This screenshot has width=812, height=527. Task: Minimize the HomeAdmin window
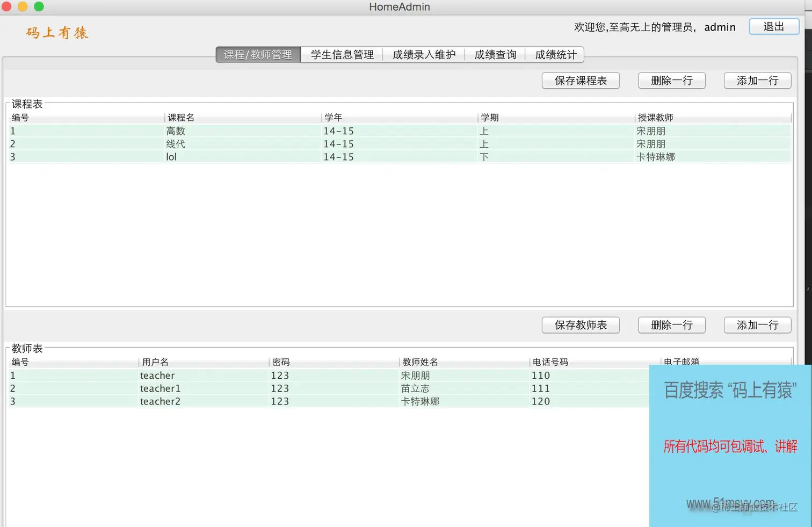pyautogui.click(x=23, y=6)
